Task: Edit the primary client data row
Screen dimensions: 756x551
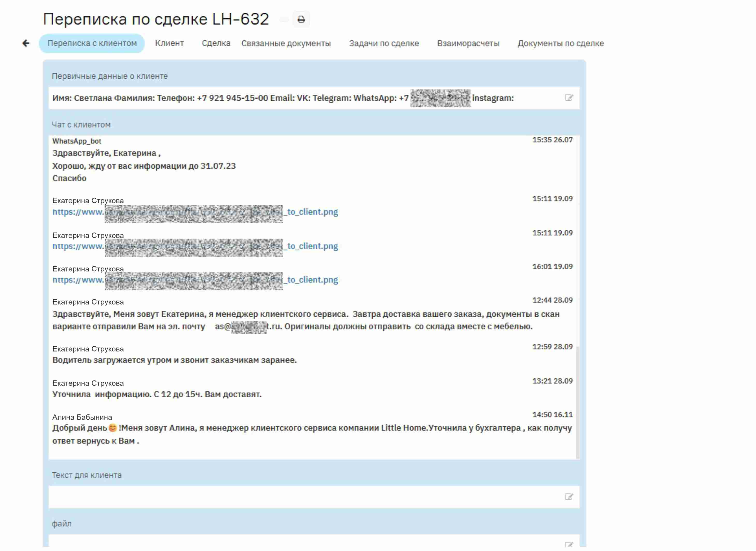Action: tap(569, 98)
